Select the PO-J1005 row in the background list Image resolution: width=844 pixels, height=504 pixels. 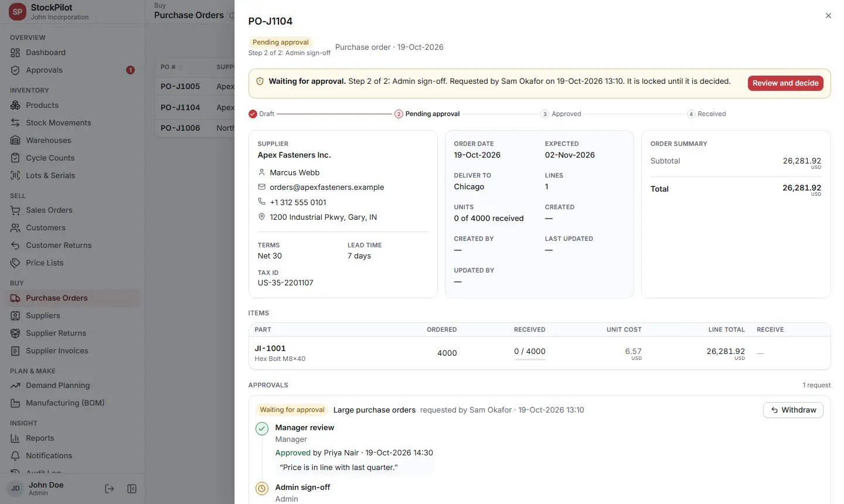pyautogui.click(x=195, y=87)
